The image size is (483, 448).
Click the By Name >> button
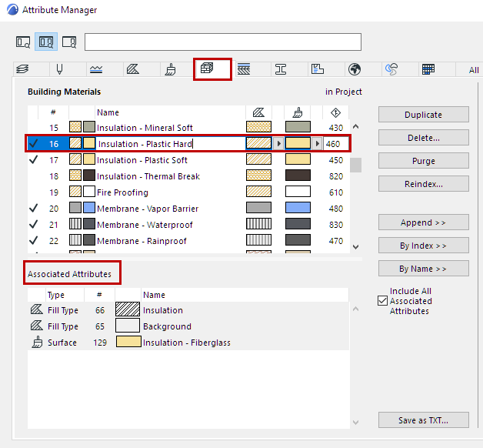(424, 269)
